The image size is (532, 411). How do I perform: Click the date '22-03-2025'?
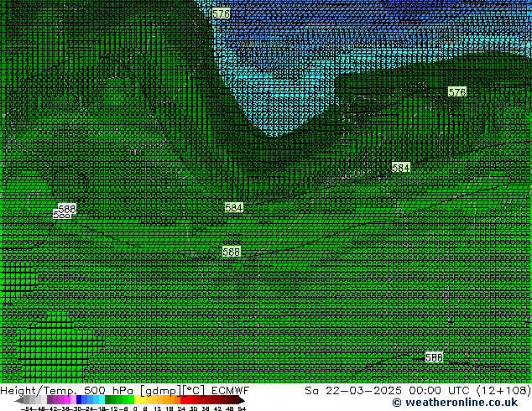coord(363,391)
